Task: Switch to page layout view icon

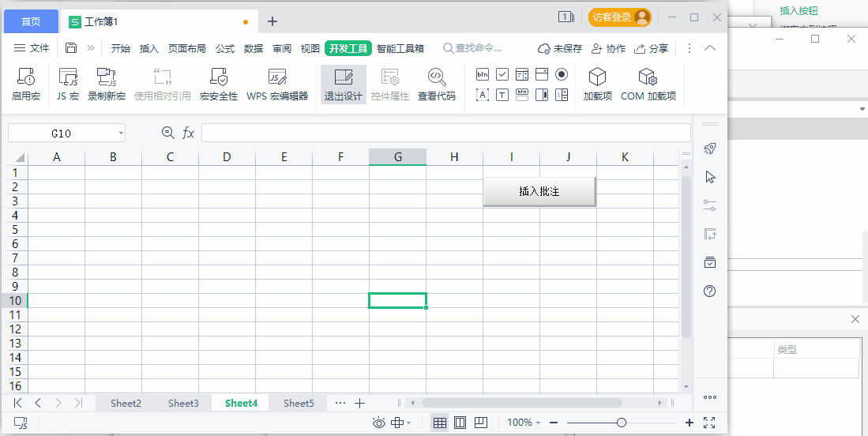Action: 460,423
